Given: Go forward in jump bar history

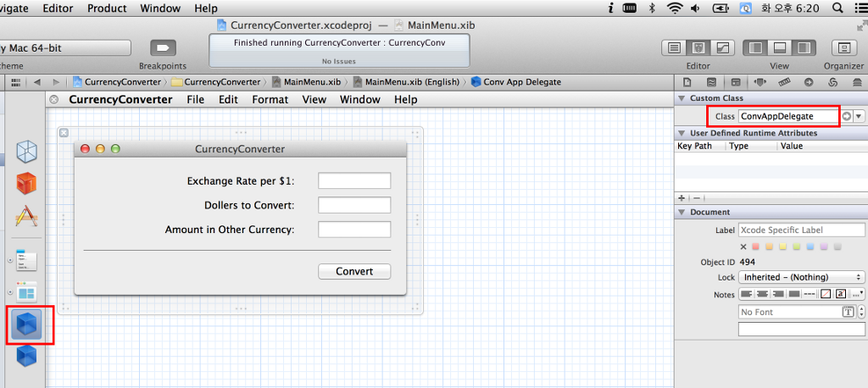Looking at the screenshot, I should [x=56, y=82].
